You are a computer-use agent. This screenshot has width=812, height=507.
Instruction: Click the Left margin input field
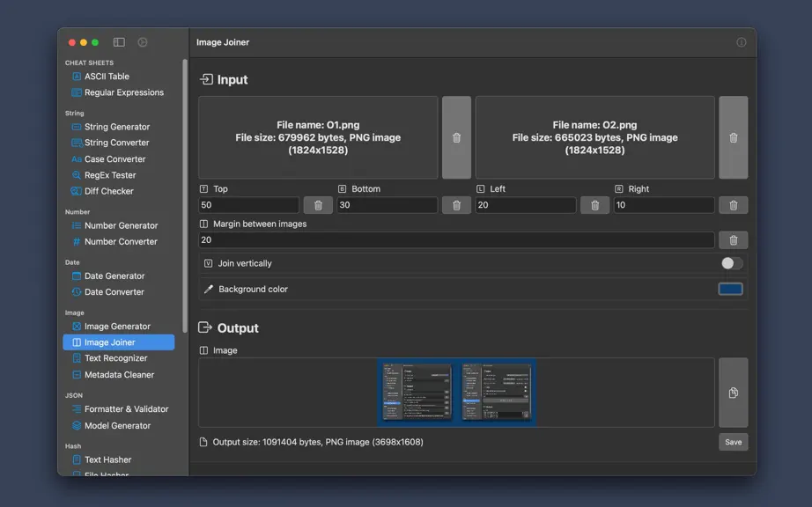click(x=526, y=205)
